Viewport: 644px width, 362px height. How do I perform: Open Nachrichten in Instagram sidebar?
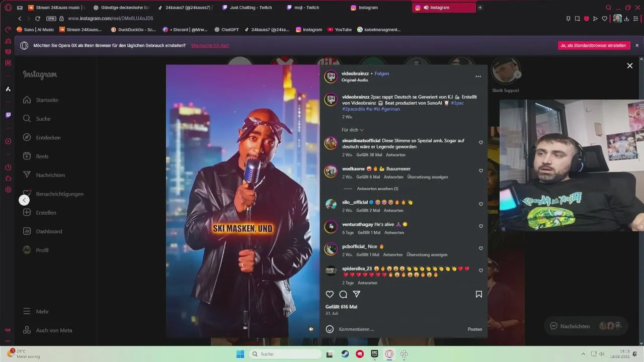[44, 175]
